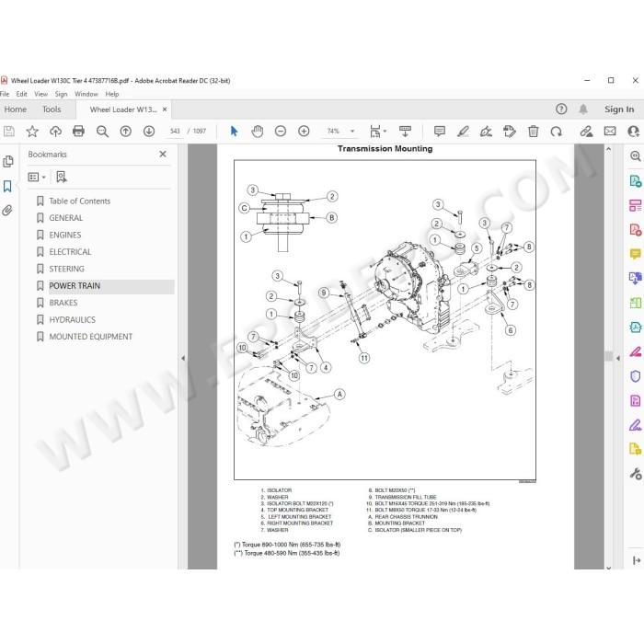Open the View menu
Image resolution: width=644 pixels, height=644 pixels.
pyautogui.click(x=40, y=94)
